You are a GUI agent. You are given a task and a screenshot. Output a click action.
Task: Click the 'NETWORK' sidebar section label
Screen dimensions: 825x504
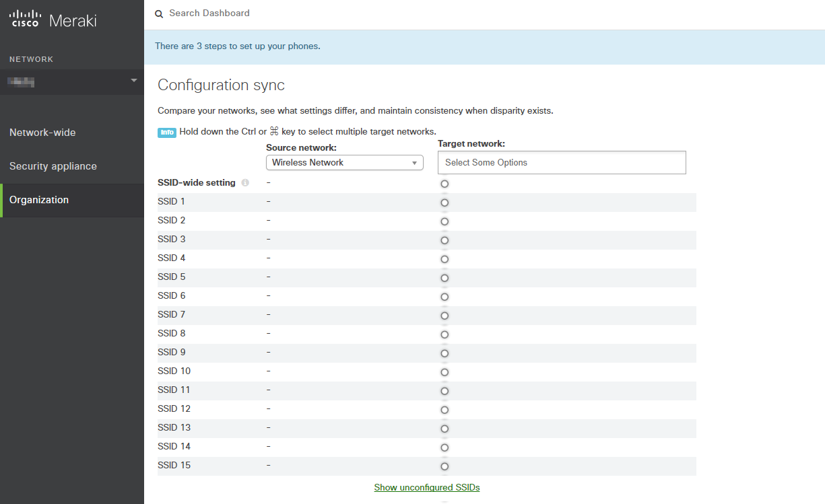pyautogui.click(x=32, y=59)
